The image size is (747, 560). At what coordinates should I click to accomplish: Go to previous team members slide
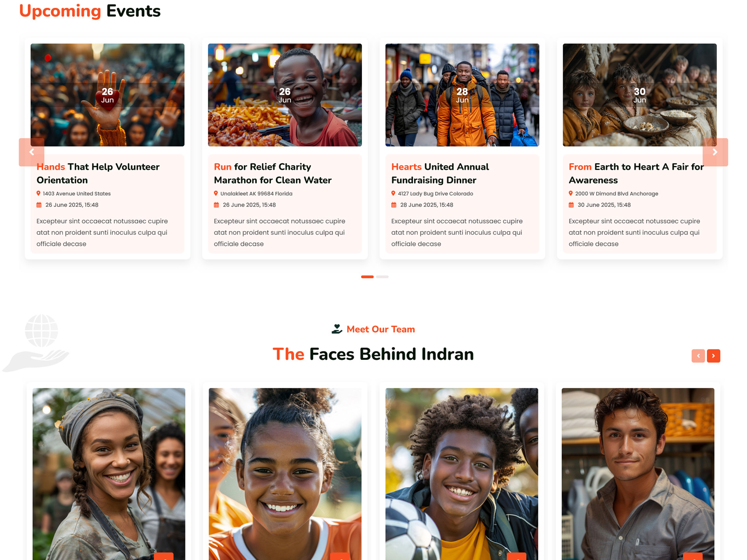[698, 356]
